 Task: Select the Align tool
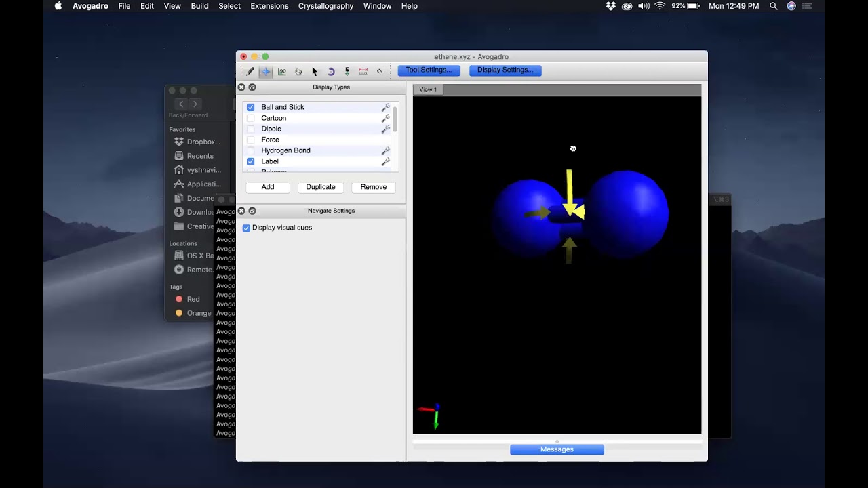point(380,71)
